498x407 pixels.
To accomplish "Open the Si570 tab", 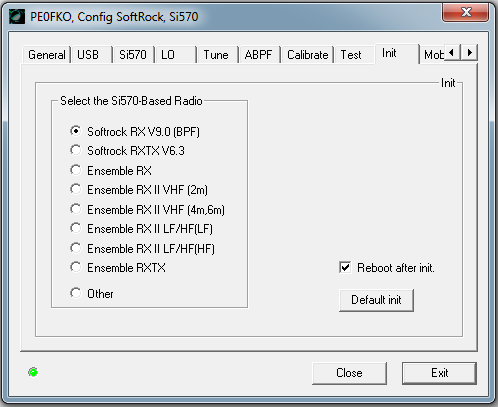I will pyautogui.click(x=133, y=55).
